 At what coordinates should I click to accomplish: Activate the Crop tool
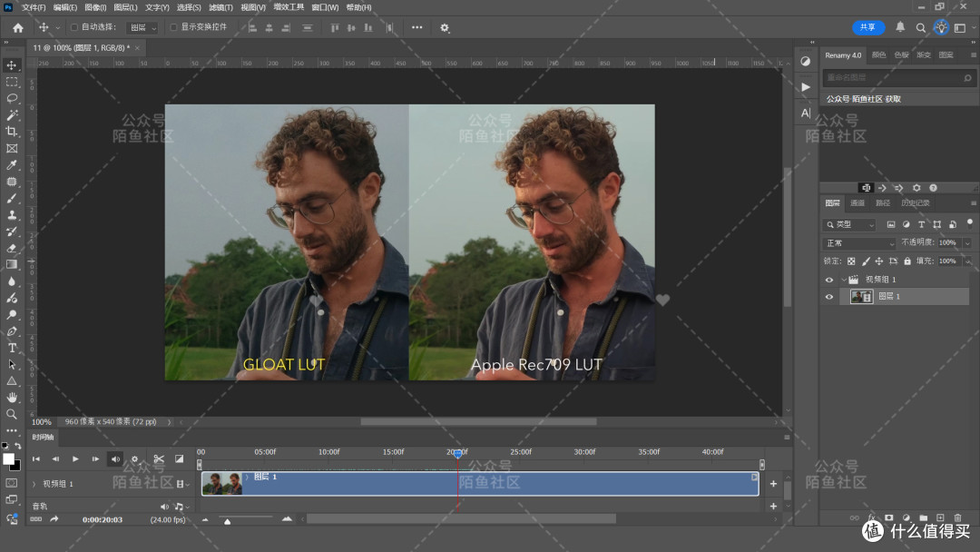pos(12,132)
